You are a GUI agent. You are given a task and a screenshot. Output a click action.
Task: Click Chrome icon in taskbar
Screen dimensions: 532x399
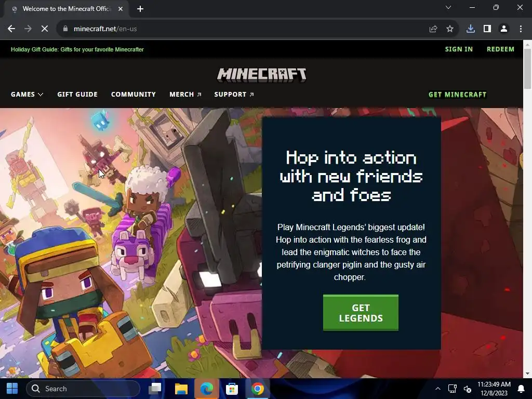(258, 389)
